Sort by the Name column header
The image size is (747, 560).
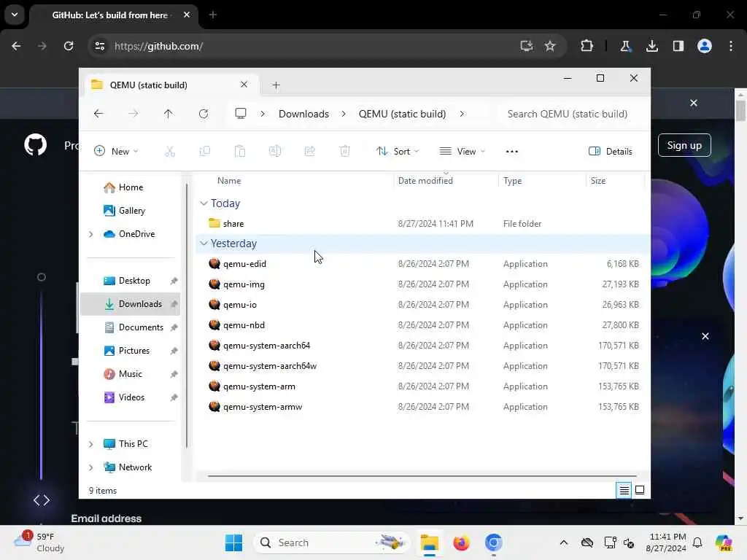(228, 181)
